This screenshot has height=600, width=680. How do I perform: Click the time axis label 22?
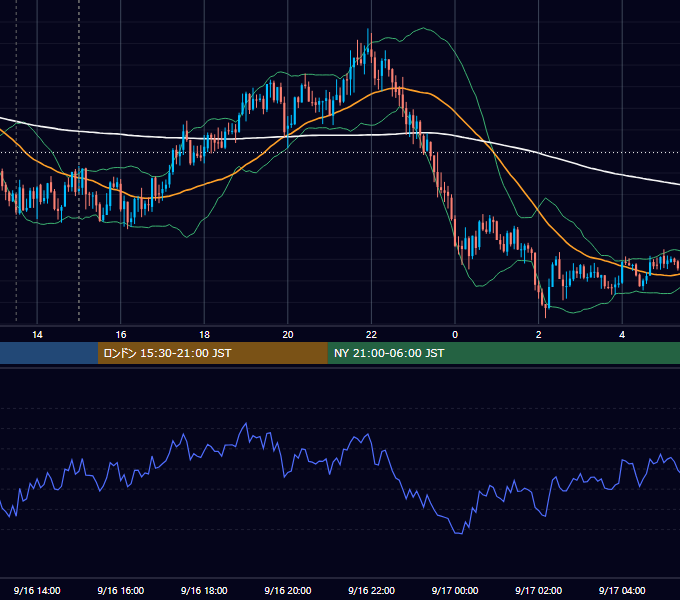pyautogui.click(x=371, y=335)
